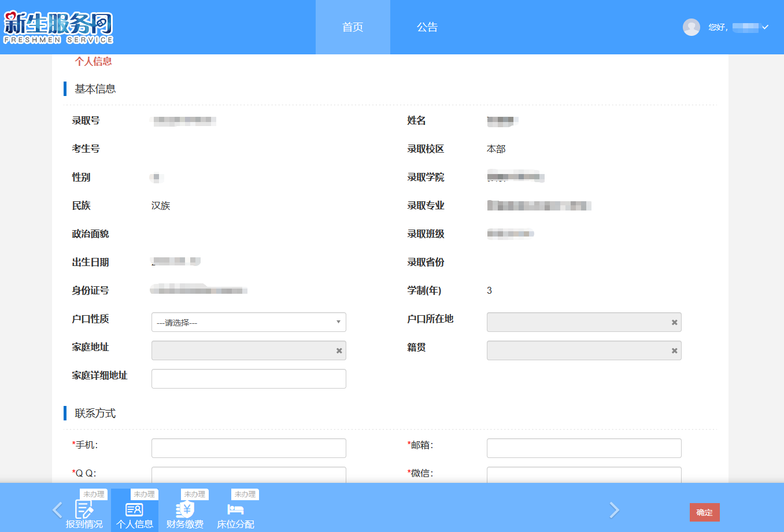Click the 新生服务网 site logo
This screenshot has width=784, height=532.
coord(58,27)
